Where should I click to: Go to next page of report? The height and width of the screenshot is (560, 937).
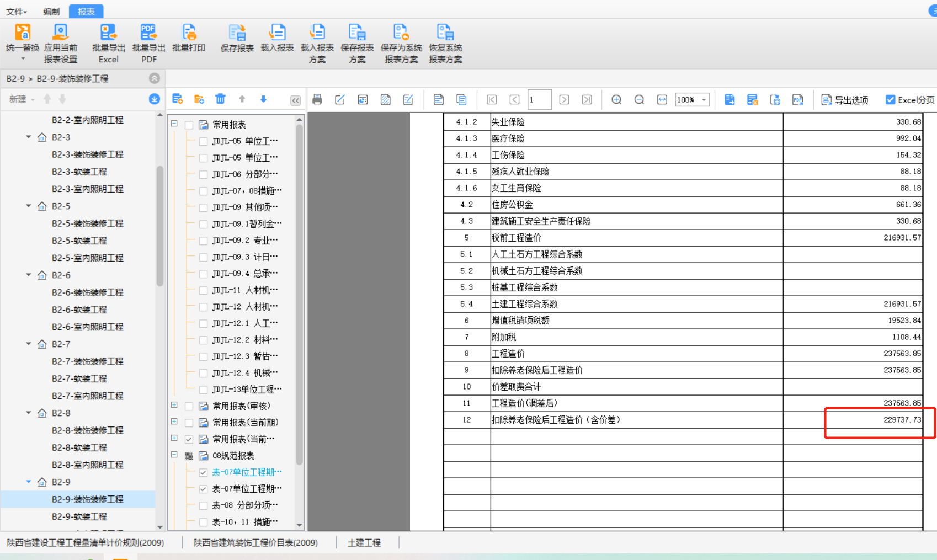[564, 100]
